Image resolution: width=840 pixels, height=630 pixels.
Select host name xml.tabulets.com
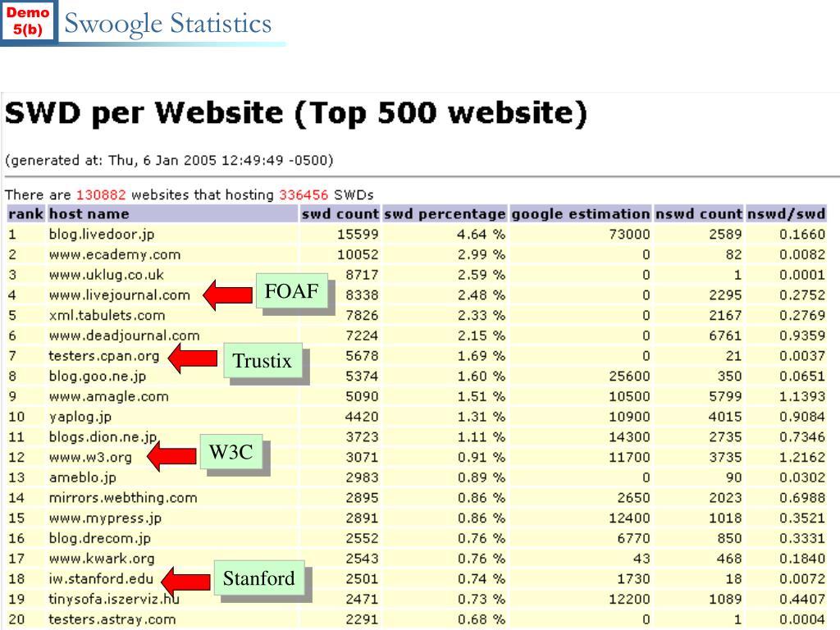107,316
